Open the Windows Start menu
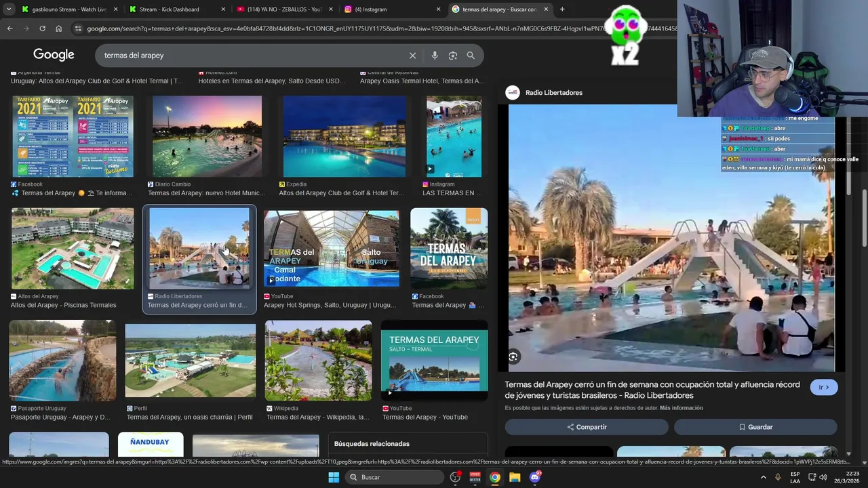 334,477
